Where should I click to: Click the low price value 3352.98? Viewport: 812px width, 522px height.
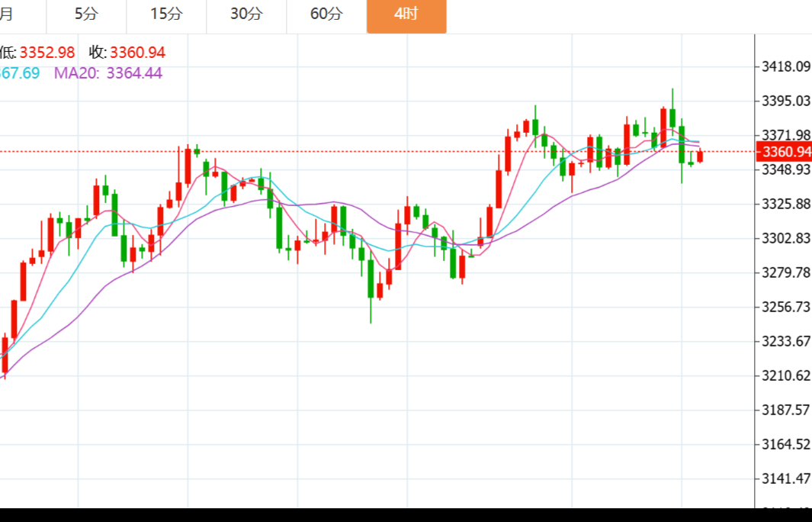pyautogui.click(x=47, y=53)
